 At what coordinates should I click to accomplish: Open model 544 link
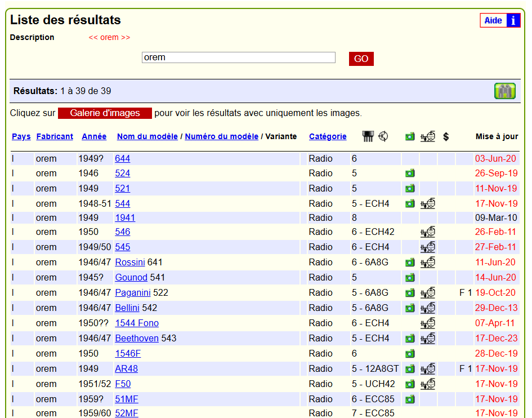[x=123, y=204]
